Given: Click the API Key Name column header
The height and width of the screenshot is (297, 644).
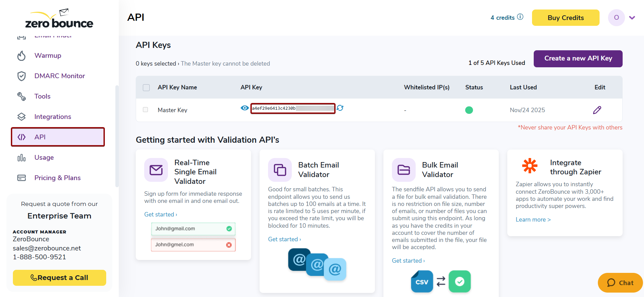Looking at the screenshot, I should pyautogui.click(x=177, y=87).
